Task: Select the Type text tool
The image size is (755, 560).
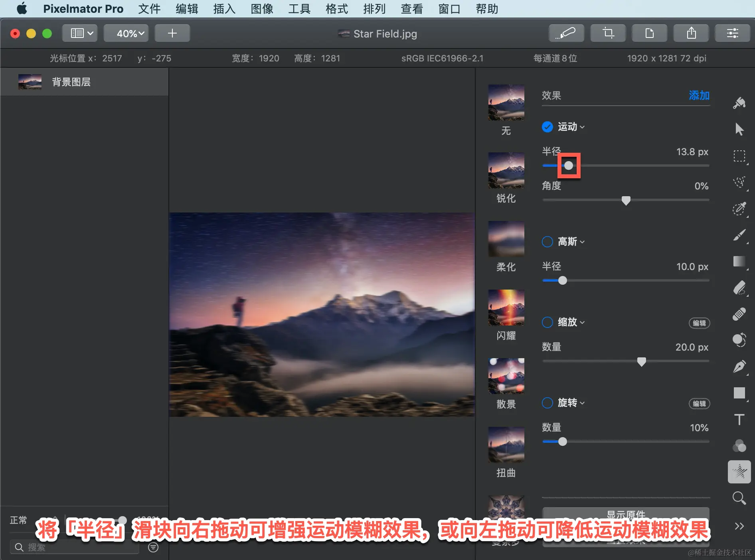Action: coord(739,420)
